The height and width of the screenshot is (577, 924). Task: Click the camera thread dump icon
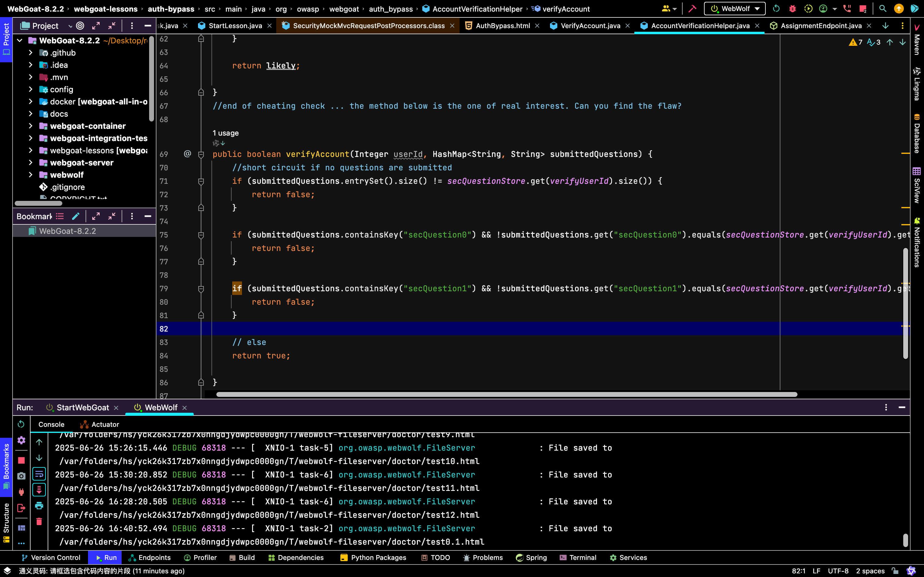point(21,476)
